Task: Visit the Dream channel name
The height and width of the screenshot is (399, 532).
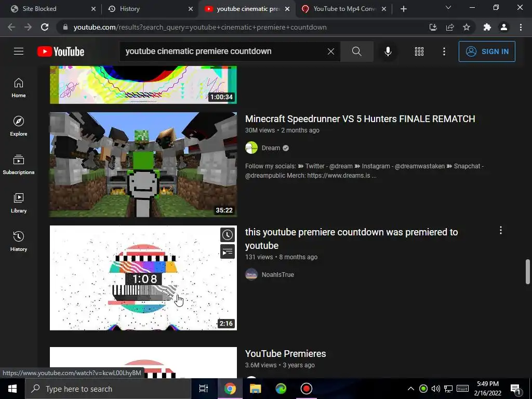Action: pos(271,148)
